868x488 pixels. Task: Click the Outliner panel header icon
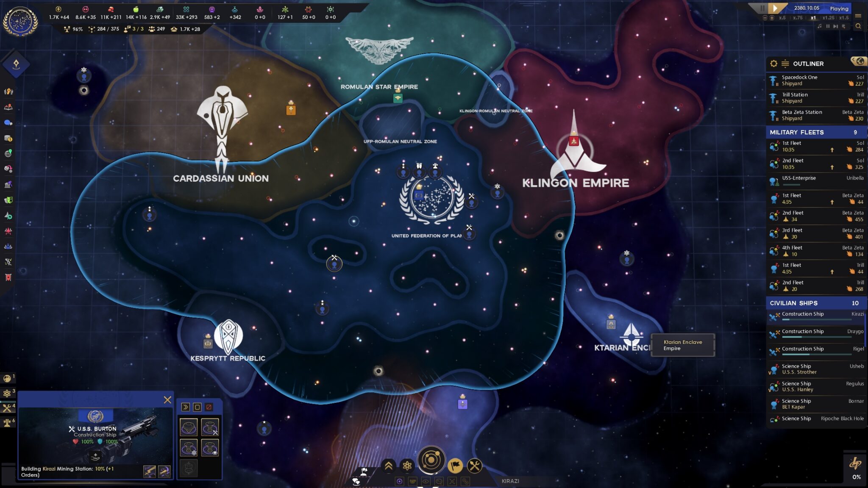[x=773, y=64]
